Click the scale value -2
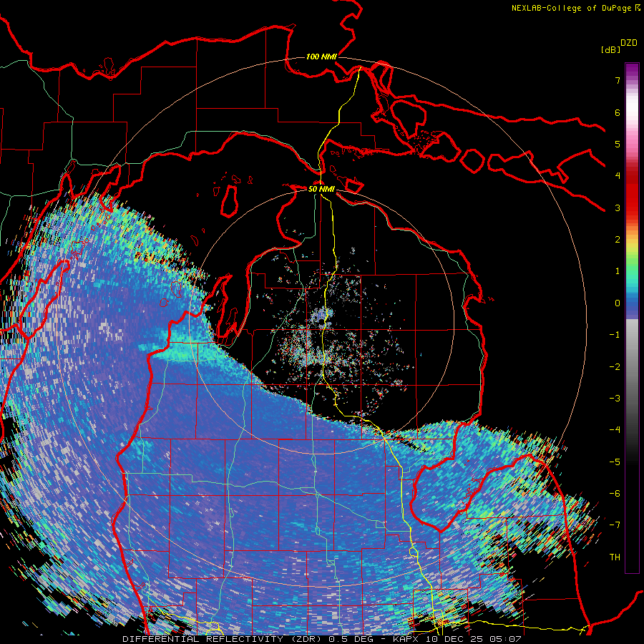 click(615, 367)
